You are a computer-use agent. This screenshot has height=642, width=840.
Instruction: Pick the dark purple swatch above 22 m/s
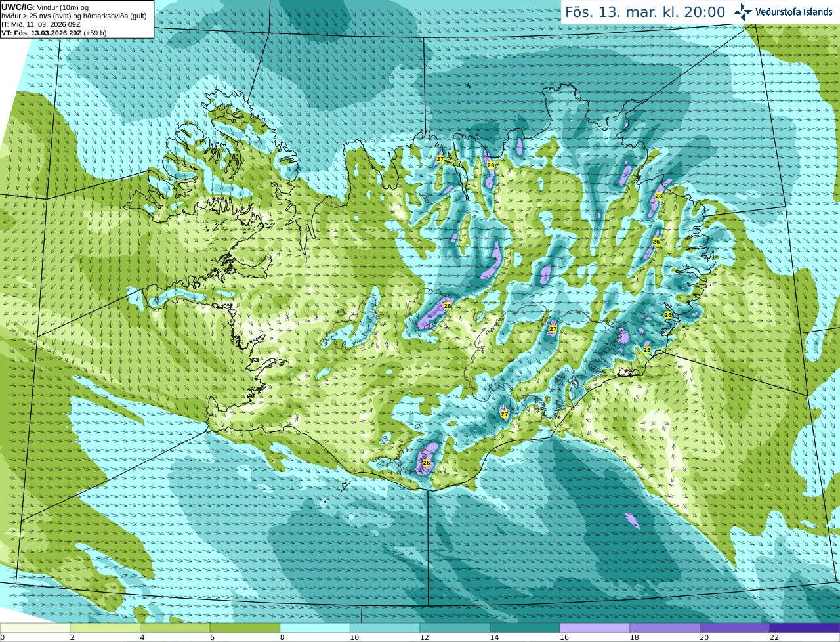coord(805,628)
